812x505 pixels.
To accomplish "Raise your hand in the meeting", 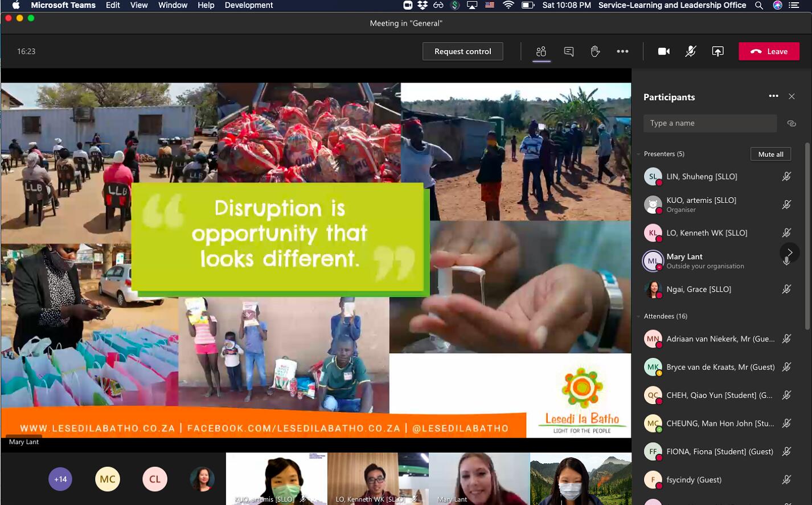I will pos(595,51).
